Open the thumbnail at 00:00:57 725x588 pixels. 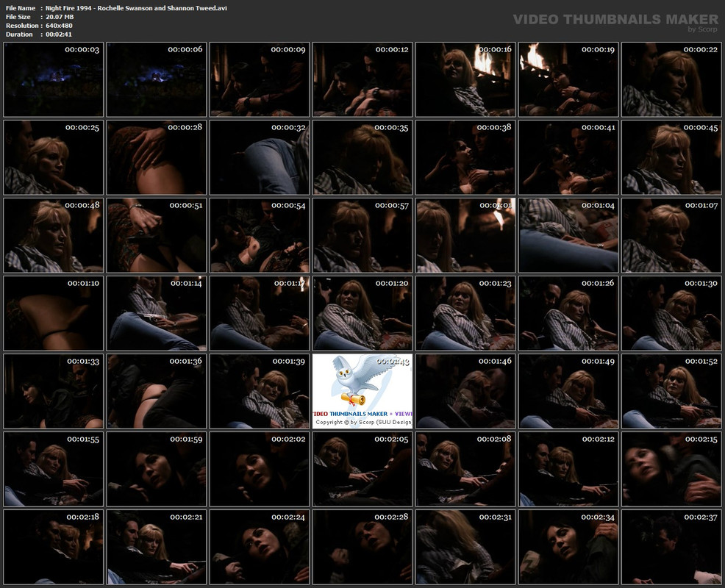pos(362,235)
